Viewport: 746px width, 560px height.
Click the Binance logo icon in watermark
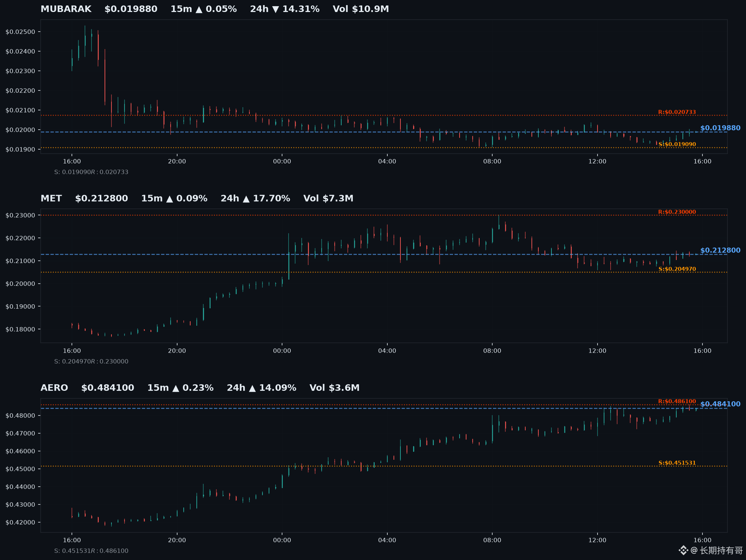click(x=683, y=551)
